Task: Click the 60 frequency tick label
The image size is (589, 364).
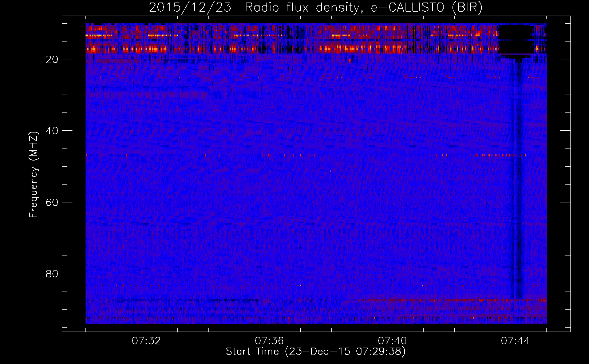Action: pos(52,202)
